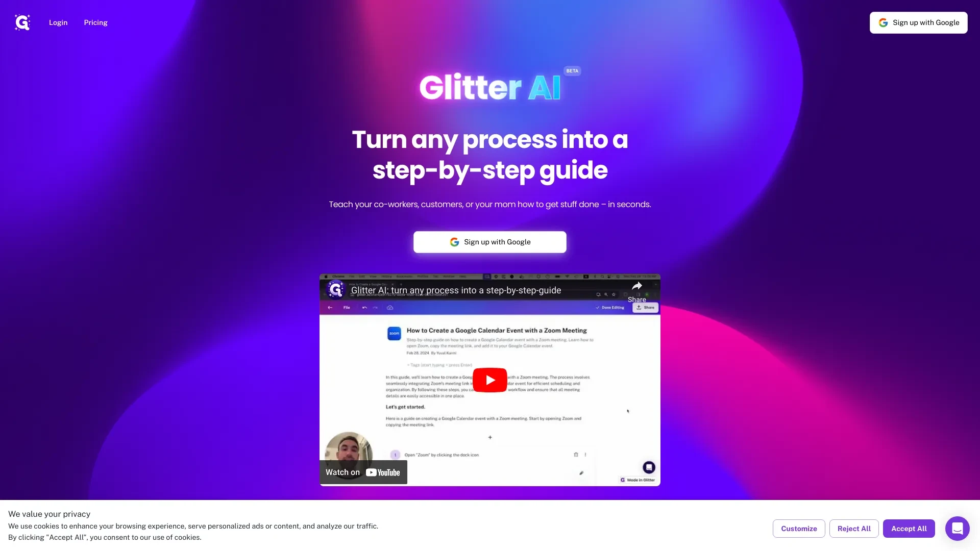Open the Login menu item
980x551 pixels.
click(x=58, y=22)
